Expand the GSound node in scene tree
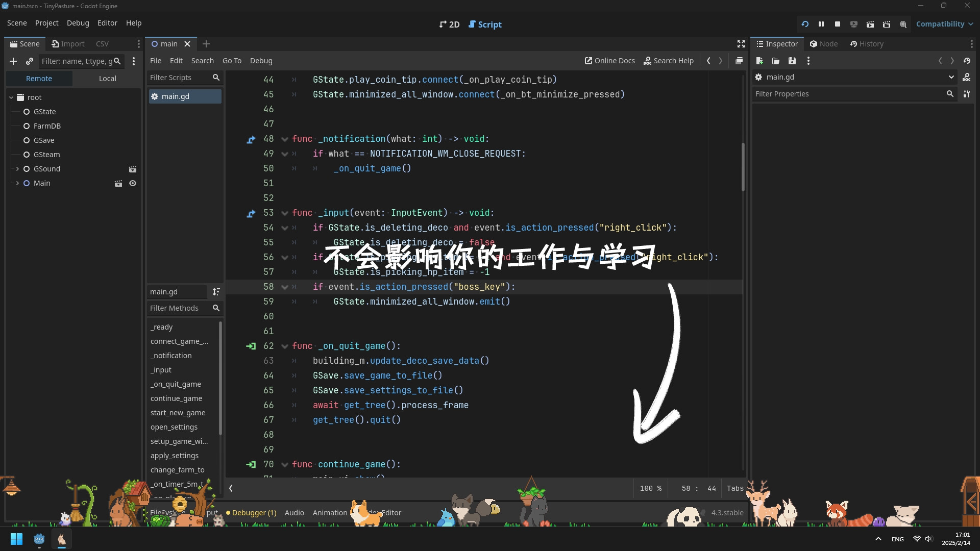This screenshot has height=551, width=980. 17,169
